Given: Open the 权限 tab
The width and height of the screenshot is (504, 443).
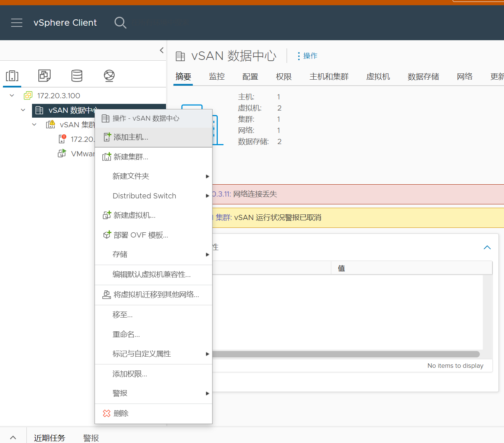Looking at the screenshot, I should (284, 77).
